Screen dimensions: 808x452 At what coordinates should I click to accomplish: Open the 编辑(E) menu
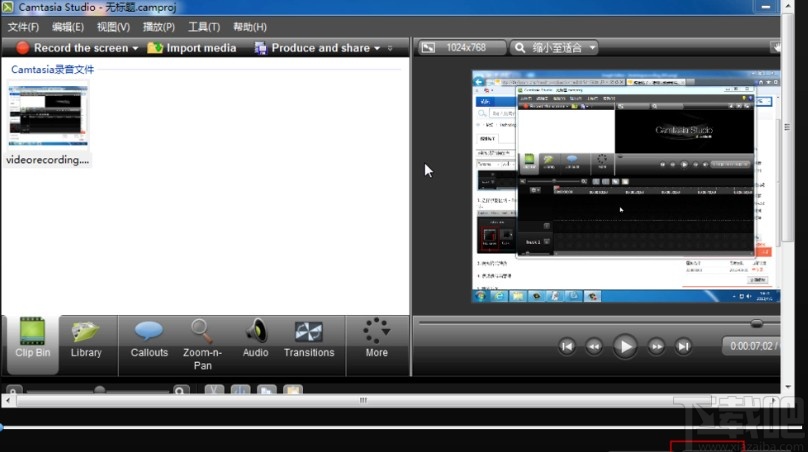point(68,27)
